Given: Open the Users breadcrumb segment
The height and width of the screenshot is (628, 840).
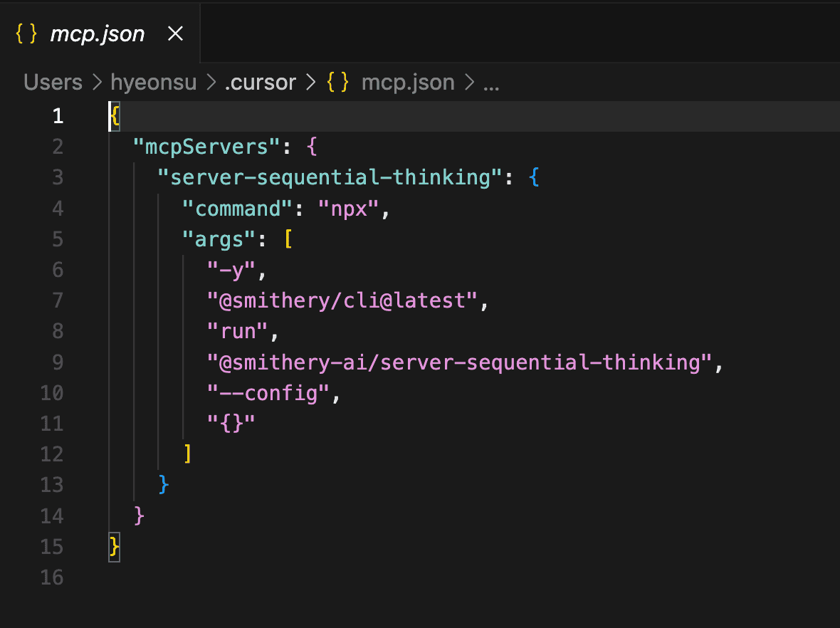Looking at the screenshot, I should [53, 83].
